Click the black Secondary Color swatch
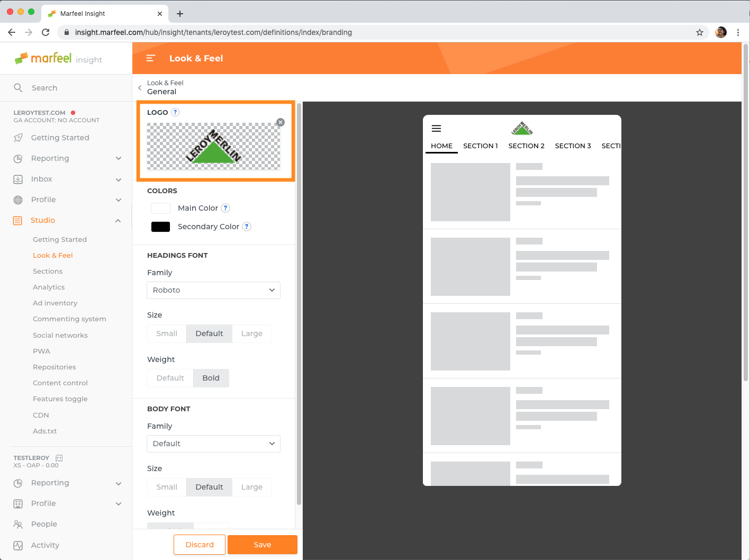Image resolution: width=750 pixels, height=560 pixels. point(160,227)
